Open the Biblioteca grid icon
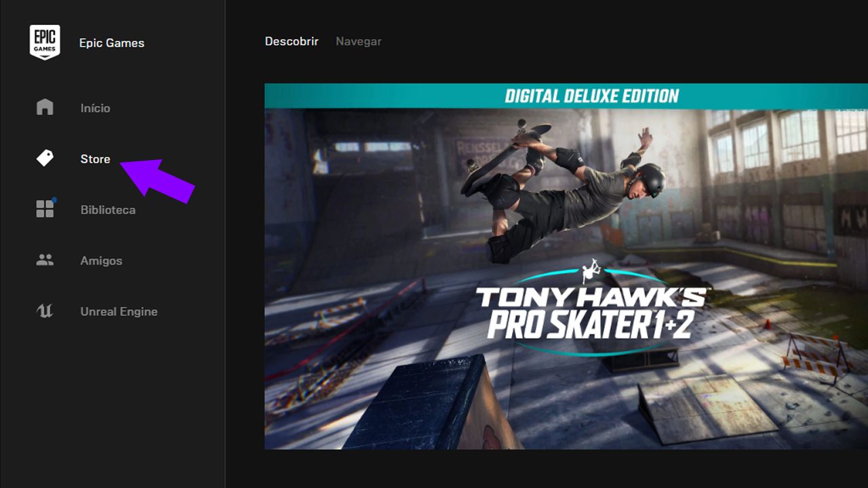Viewport: 868px width, 488px height. point(45,208)
